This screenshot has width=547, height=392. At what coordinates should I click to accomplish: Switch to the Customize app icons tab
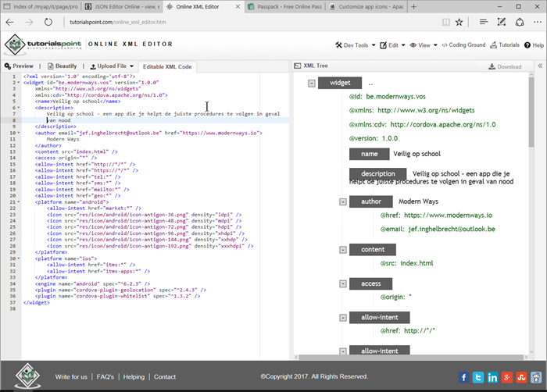click(366, 6)
